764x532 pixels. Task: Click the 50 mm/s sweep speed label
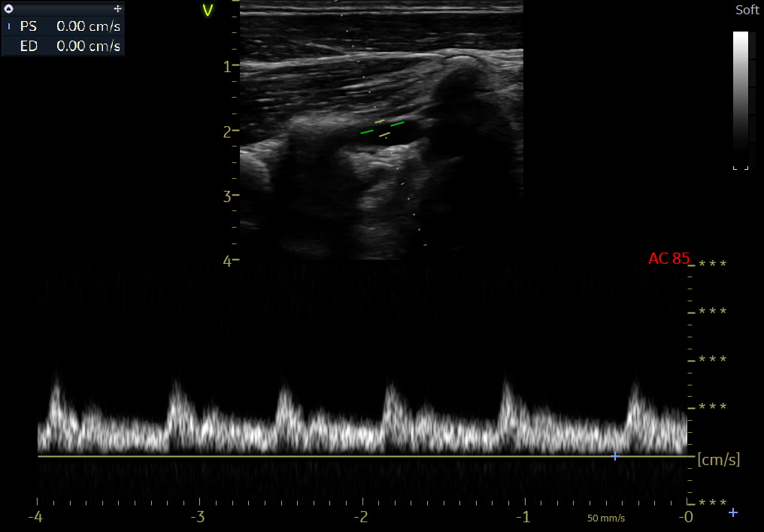605,518
